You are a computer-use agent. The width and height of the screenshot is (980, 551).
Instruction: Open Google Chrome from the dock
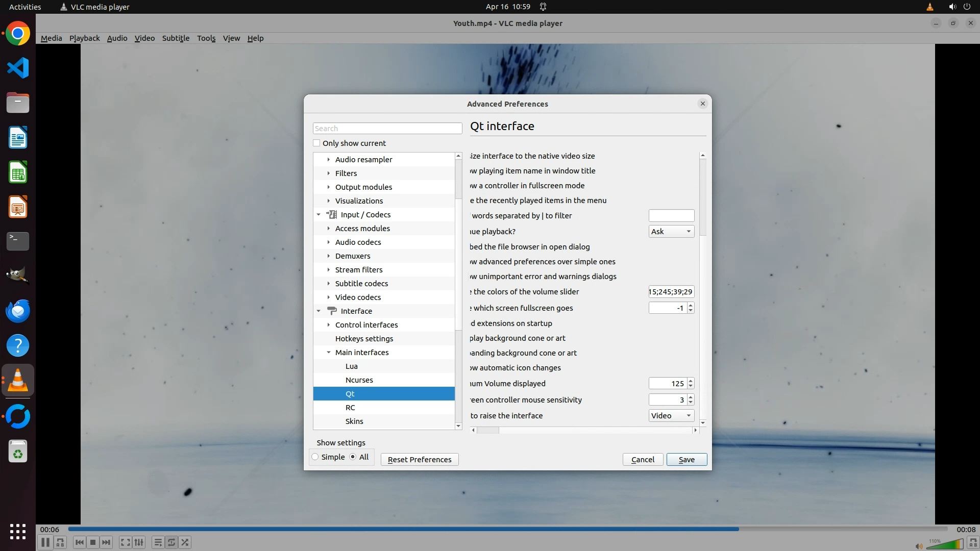18,34
